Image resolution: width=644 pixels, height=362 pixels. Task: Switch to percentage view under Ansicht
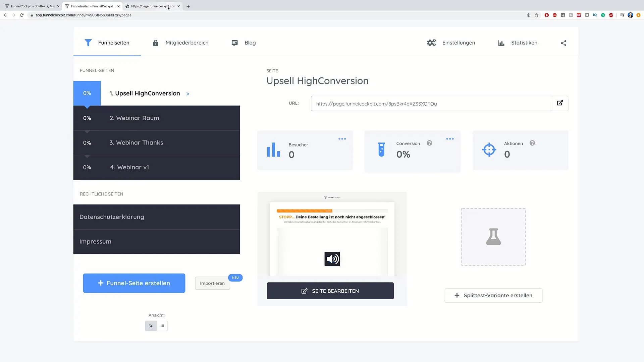click(x=151, y=326)
